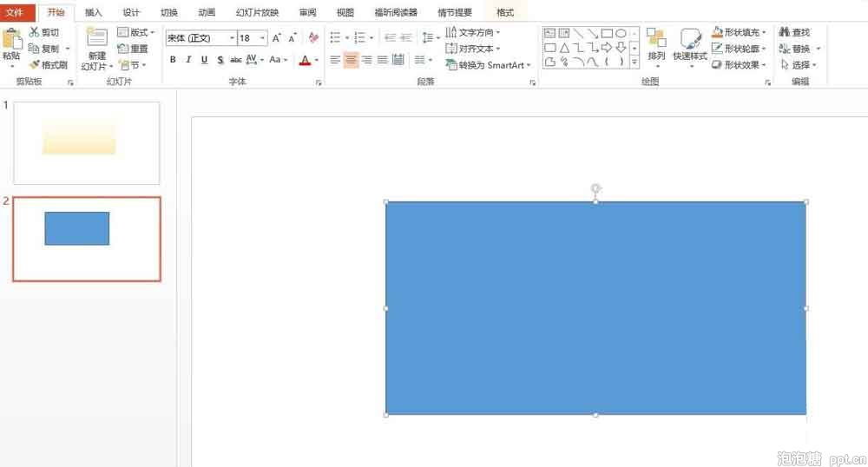Open the Format (格式) ribbon tab
The height and width of the screenshot is (467, 868).
coord(504,13)
